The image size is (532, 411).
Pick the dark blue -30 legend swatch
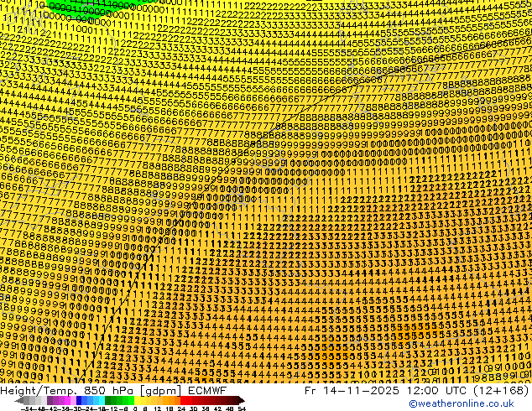click(79, 400)
